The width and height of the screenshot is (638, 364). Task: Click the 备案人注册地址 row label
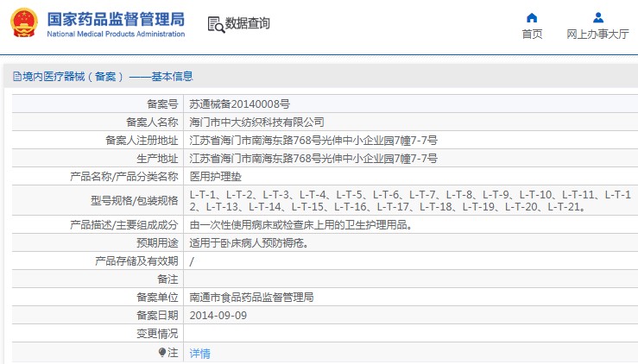[x=142, y=141]
